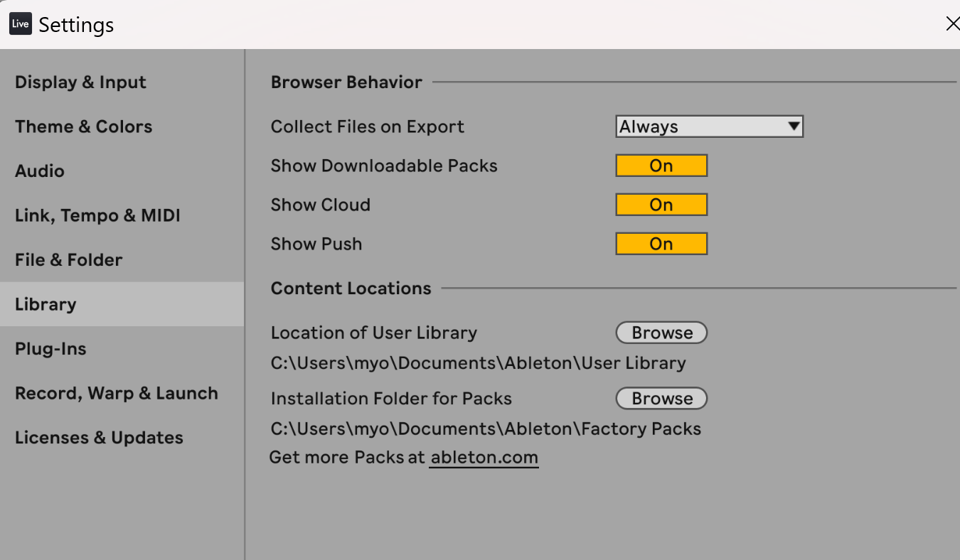Toggle Show Downloadable Packs off

coord(661,166)
